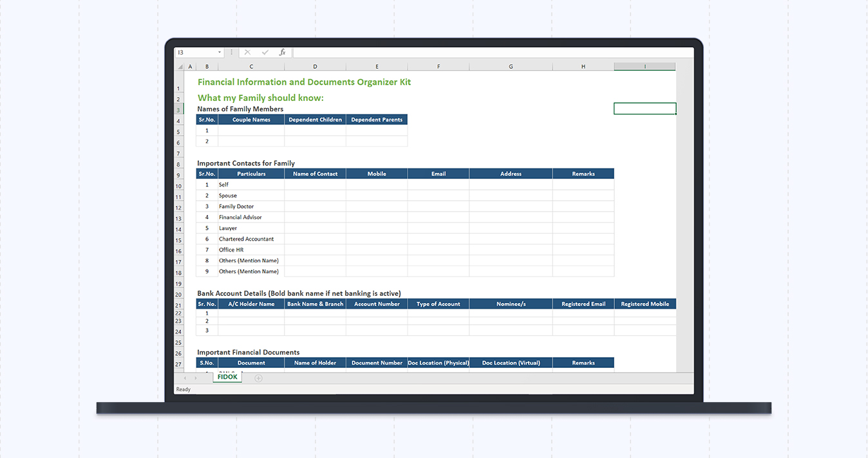This screenshot has height=458, width=868.
Task: Select the Family Doctor cell
Action: pyautogui.click(x=250, y=206)
